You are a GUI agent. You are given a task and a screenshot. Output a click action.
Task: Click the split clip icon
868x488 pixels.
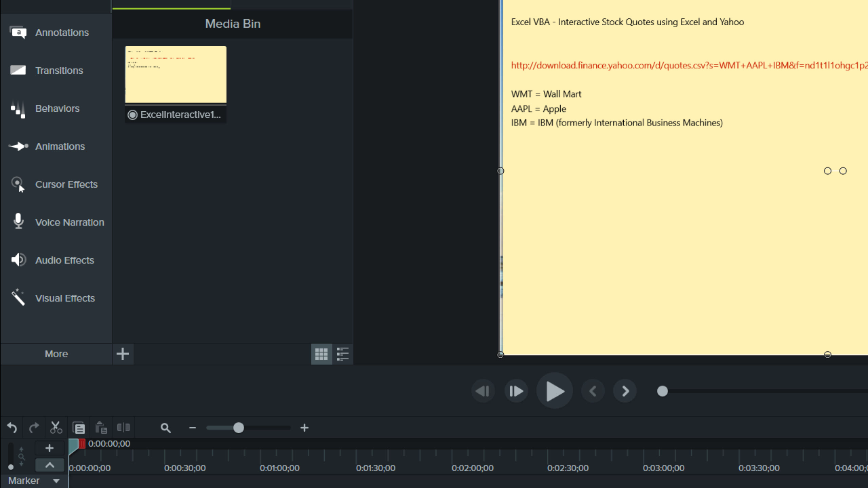coord(123,428)
